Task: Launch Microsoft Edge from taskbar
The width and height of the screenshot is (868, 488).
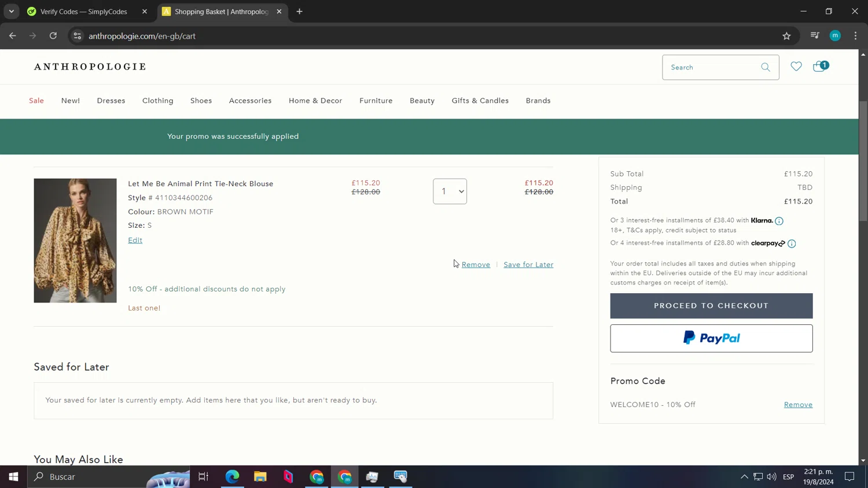Action: (232, 477)
